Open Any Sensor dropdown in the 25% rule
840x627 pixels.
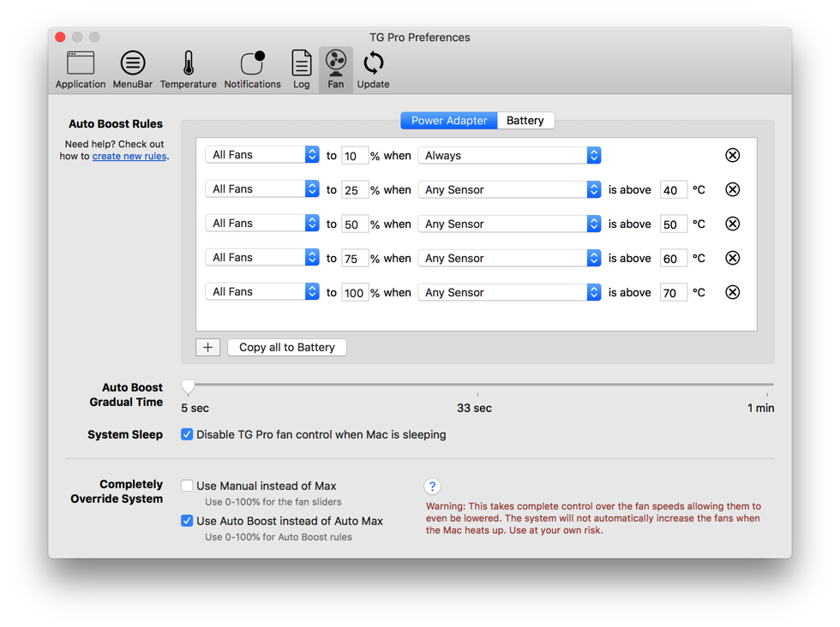click(x=509, y=189)
